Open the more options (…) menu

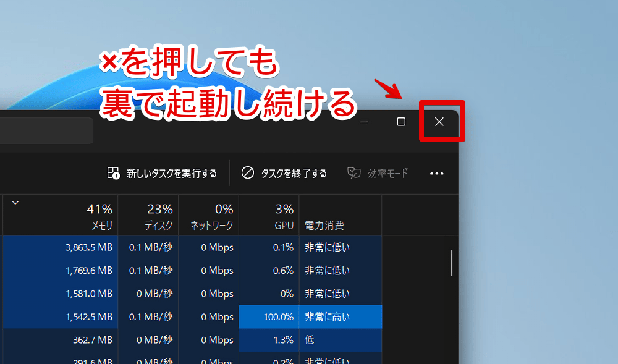pyautogui.click(x=436, y=173)
